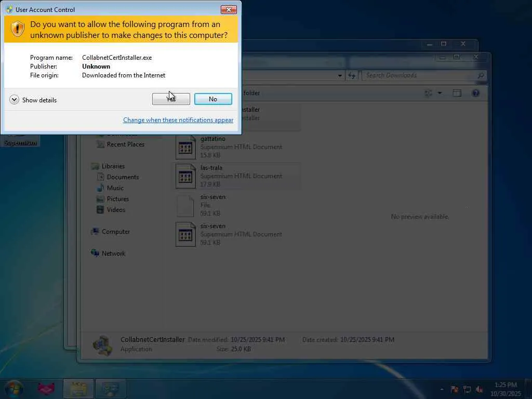The image size is (532, 399).
Task: Open Libraries in Explorer navigation pane
Action: (113, 166)
